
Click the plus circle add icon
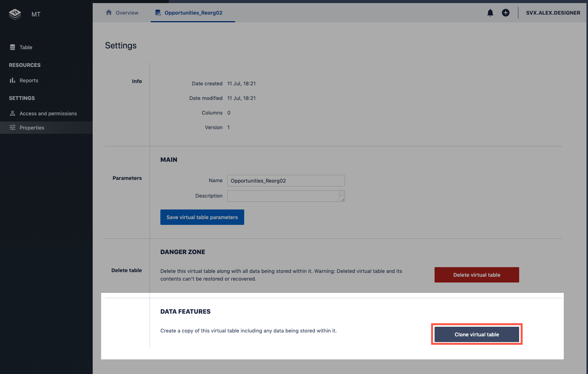[x=506, y=13]
